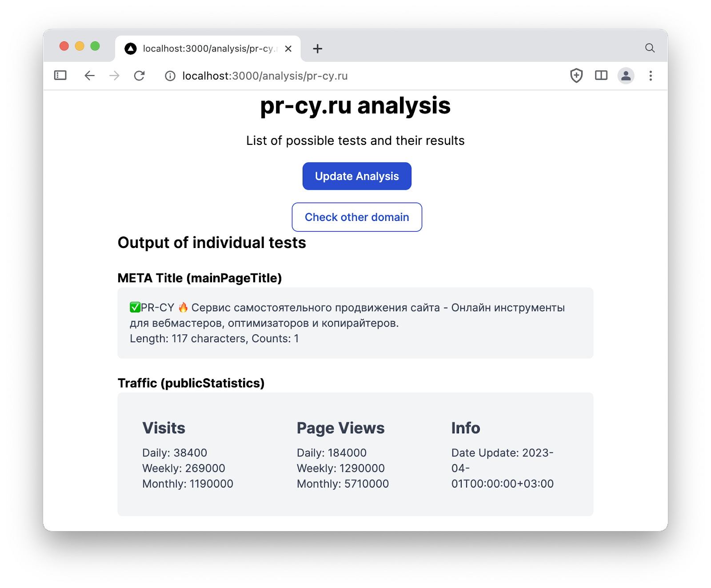
Task: Go back to the previous page
Action: pos(90,76)
